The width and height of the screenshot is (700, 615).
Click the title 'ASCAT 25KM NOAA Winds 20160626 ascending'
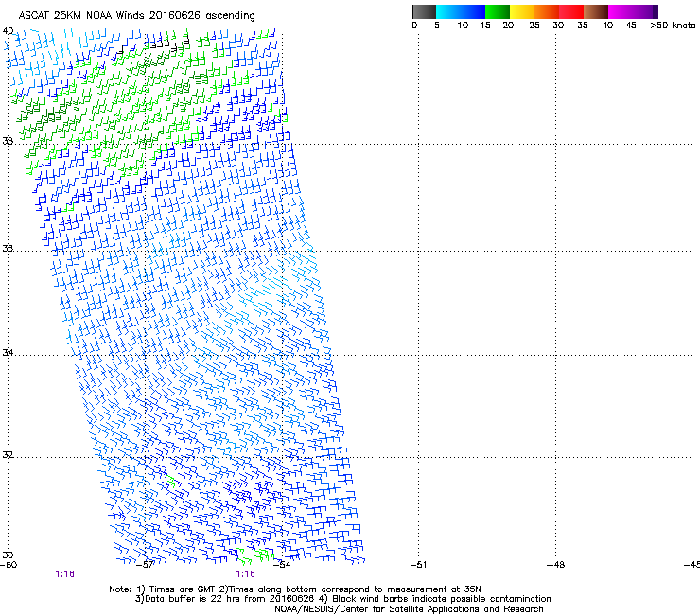tap(136, 16)
